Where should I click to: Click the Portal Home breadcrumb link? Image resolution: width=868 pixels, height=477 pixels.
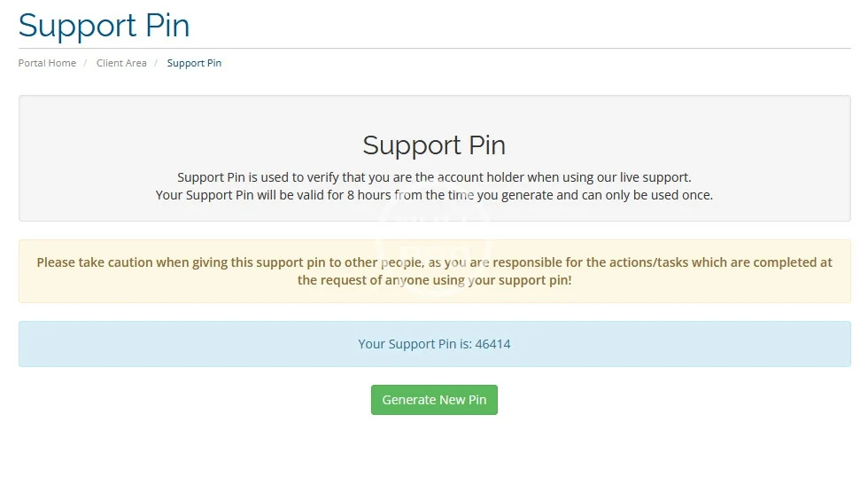47,63
